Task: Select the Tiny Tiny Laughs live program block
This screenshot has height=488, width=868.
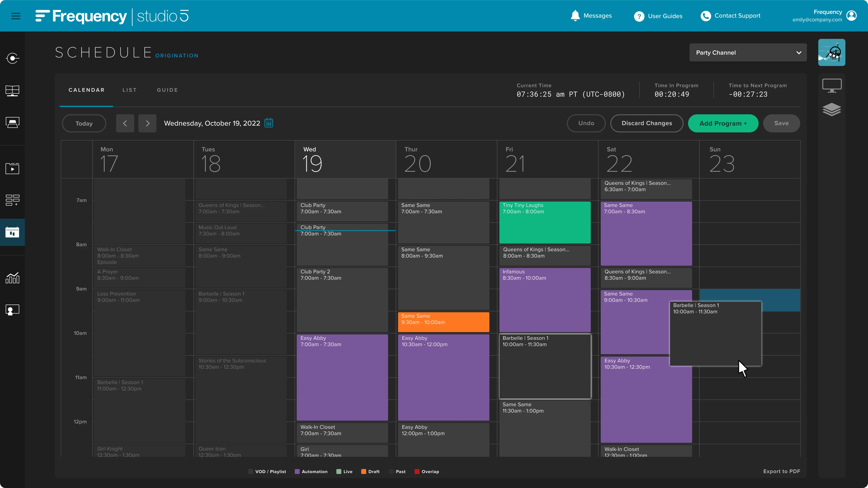Action: click(x=545, y=222)
